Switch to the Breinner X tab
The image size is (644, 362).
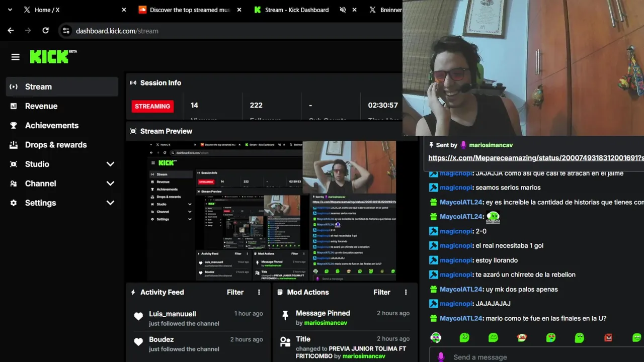click(385, 10)
